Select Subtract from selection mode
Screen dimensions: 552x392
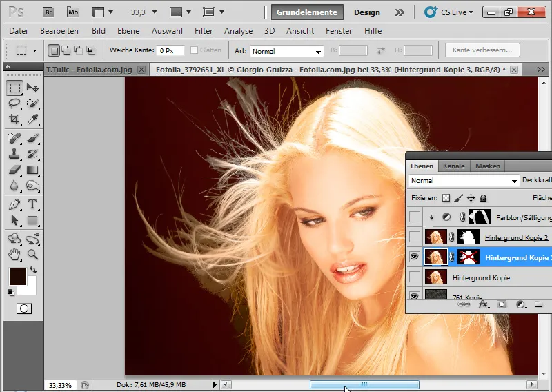pyautogui.click(x=78, y=50)
